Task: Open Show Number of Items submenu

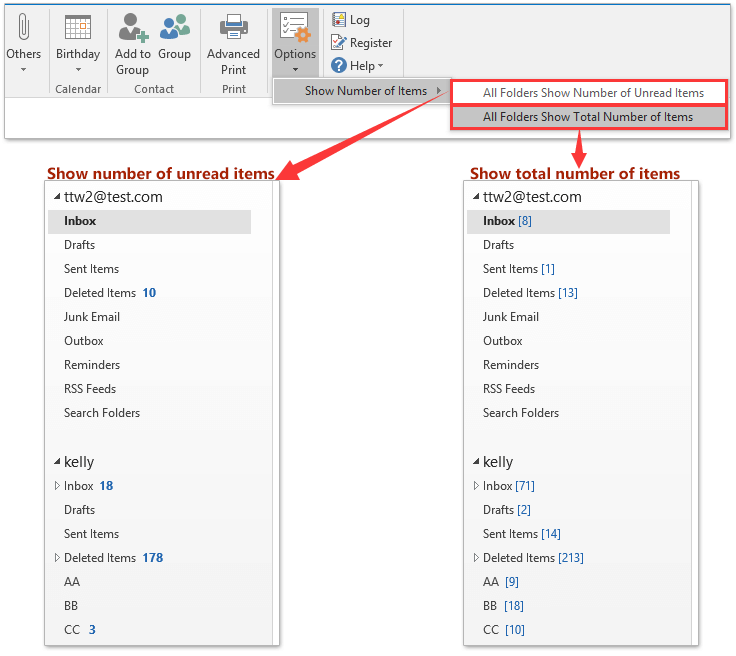Action: click(365, 91)
